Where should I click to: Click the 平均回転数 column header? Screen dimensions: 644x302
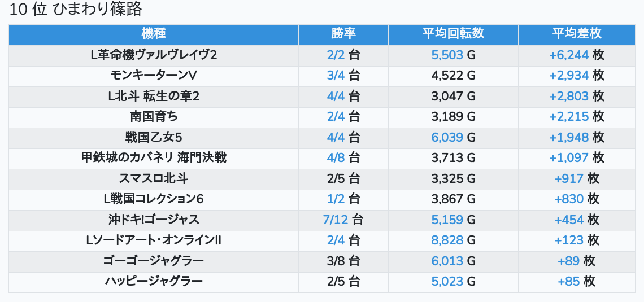(x=453, y=34)
